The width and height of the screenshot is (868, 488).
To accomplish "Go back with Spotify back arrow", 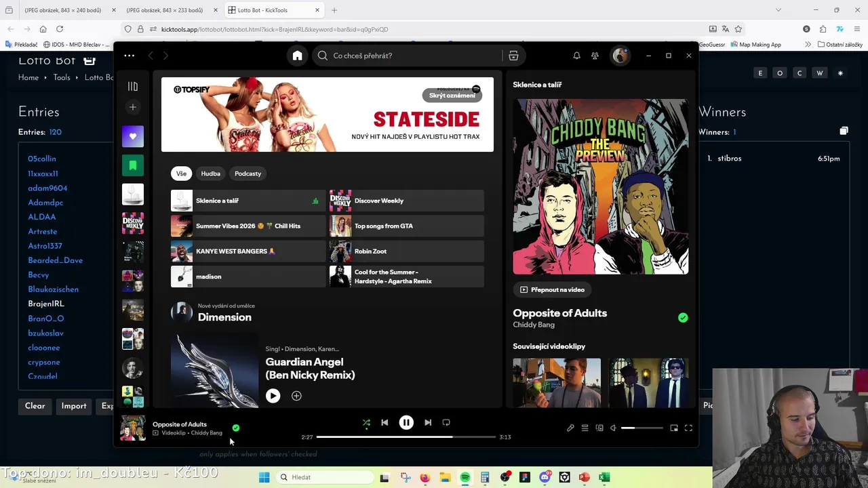I will (x=151, y=56).
